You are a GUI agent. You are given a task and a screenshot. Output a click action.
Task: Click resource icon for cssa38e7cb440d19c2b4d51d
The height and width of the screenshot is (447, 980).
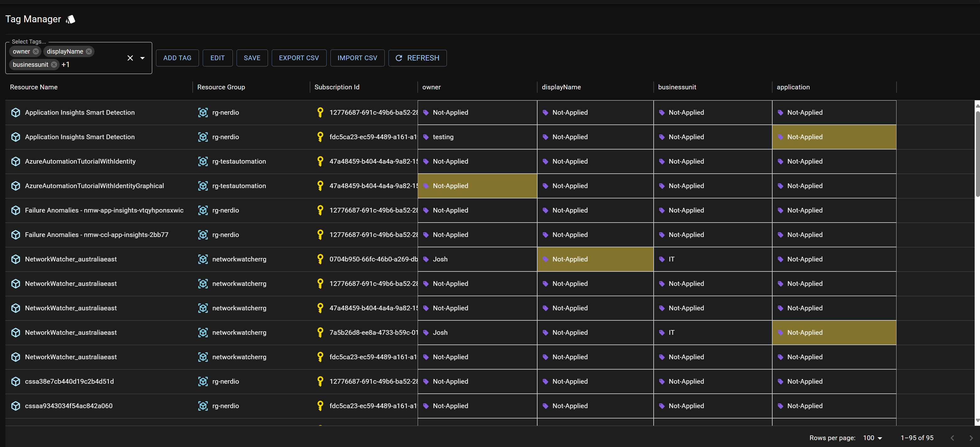pyautogui.click(x=16, y=381)
